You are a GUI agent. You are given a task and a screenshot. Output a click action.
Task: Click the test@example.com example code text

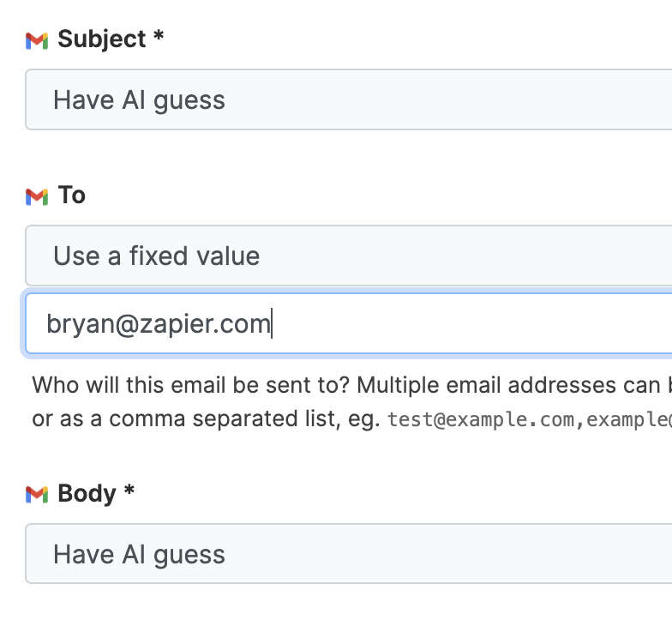480,419
